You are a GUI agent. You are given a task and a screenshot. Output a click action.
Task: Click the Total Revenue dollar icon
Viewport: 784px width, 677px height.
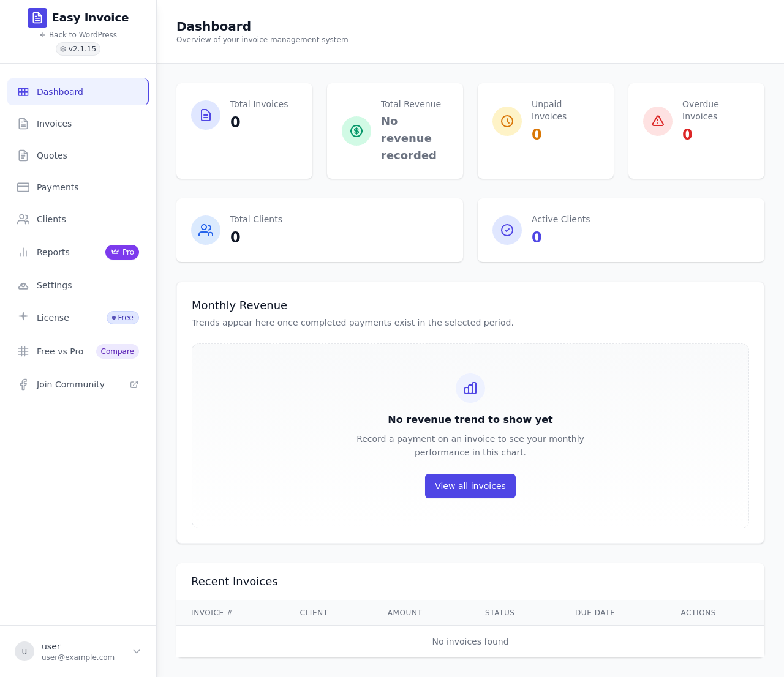(356, 131)
